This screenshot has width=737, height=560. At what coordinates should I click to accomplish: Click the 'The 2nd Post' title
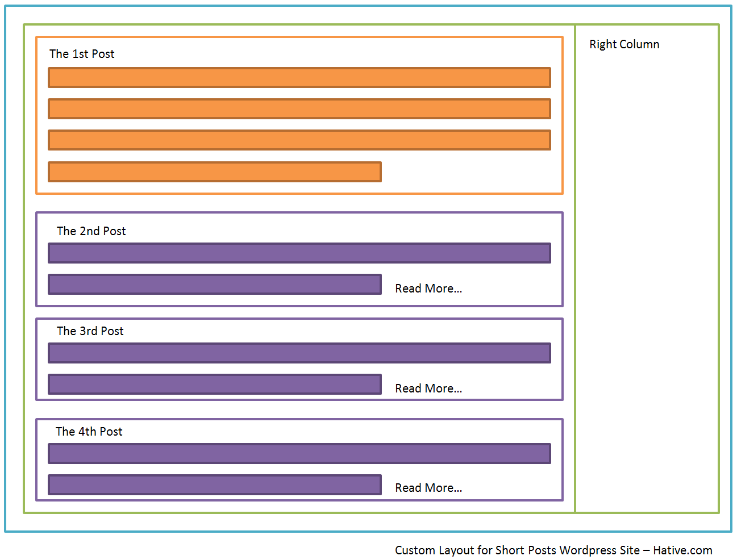tap(91, 231)
